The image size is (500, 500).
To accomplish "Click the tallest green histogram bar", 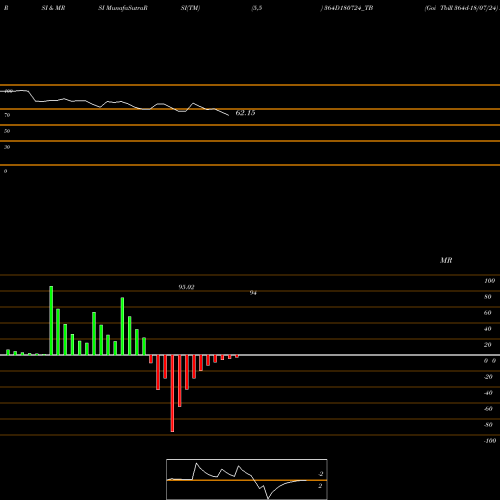I will (51, 320).
